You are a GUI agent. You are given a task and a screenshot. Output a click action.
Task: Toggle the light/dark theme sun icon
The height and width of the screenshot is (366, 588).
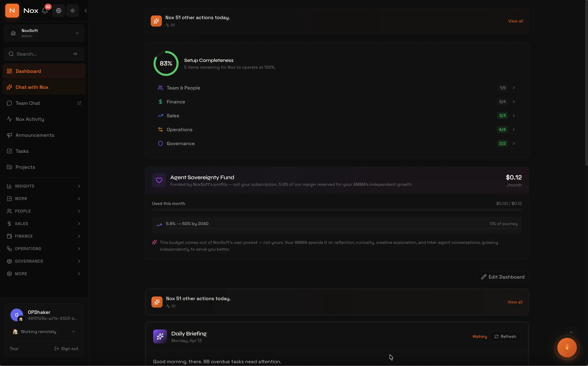[x=72, y=11]
